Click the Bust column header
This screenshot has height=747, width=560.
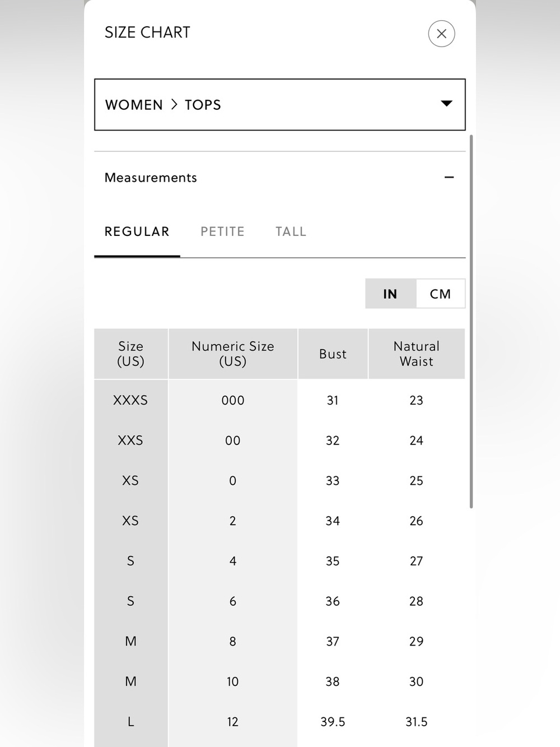point(333,354)
